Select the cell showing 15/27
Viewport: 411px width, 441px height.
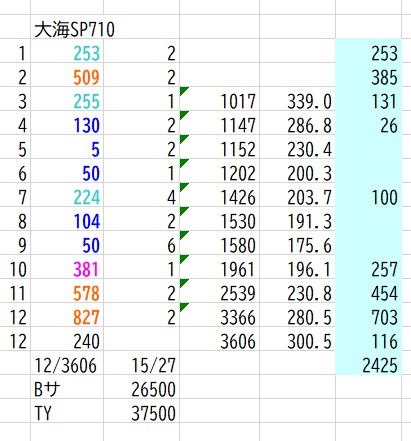[141, 363]
